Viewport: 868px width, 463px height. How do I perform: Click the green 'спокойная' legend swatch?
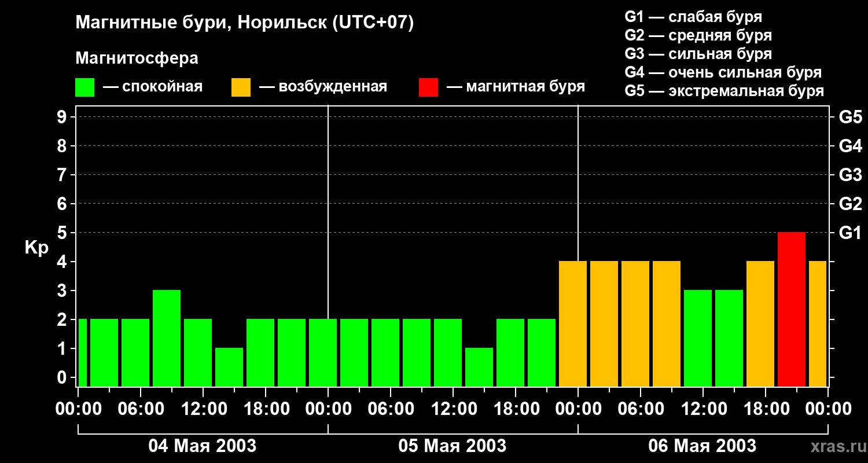(84, 87)
